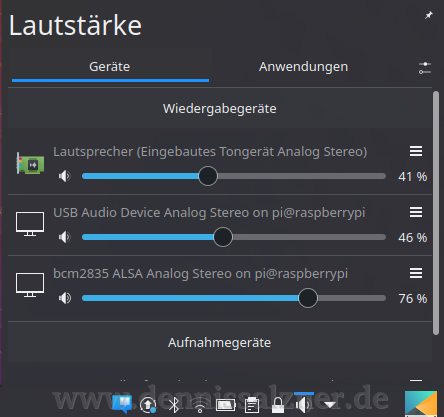Screen dimensions: 444x417
Task: Mute the Lautsprecher built-in device
Action: 65,176
